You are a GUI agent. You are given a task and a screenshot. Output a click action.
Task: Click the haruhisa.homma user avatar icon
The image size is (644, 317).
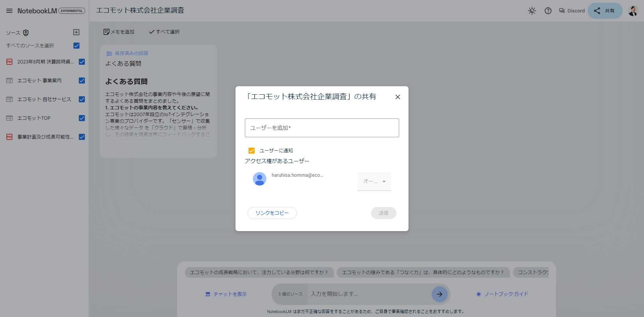click(x=260, y=179)
